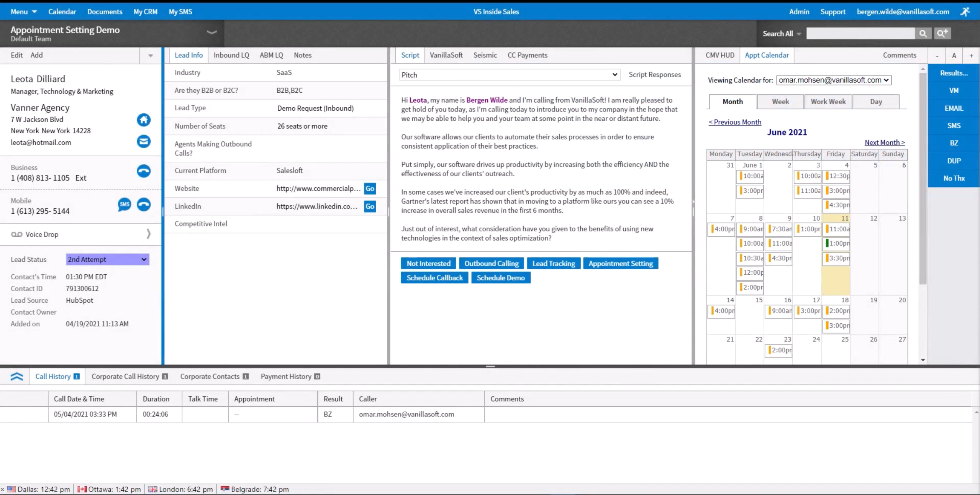This screenshot has width=980, height=495.
Task: Click the Search All input field
Action: [860, 34]
